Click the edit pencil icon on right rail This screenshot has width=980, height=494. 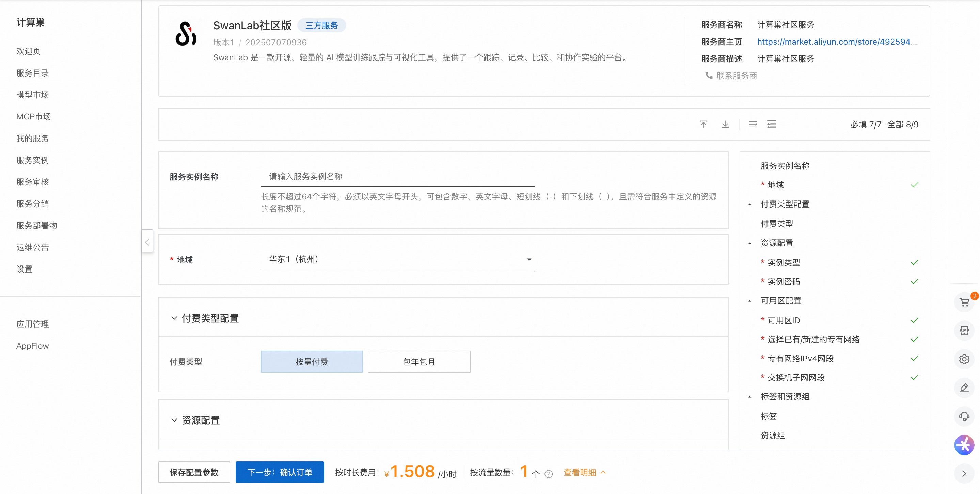coord(964,388)
